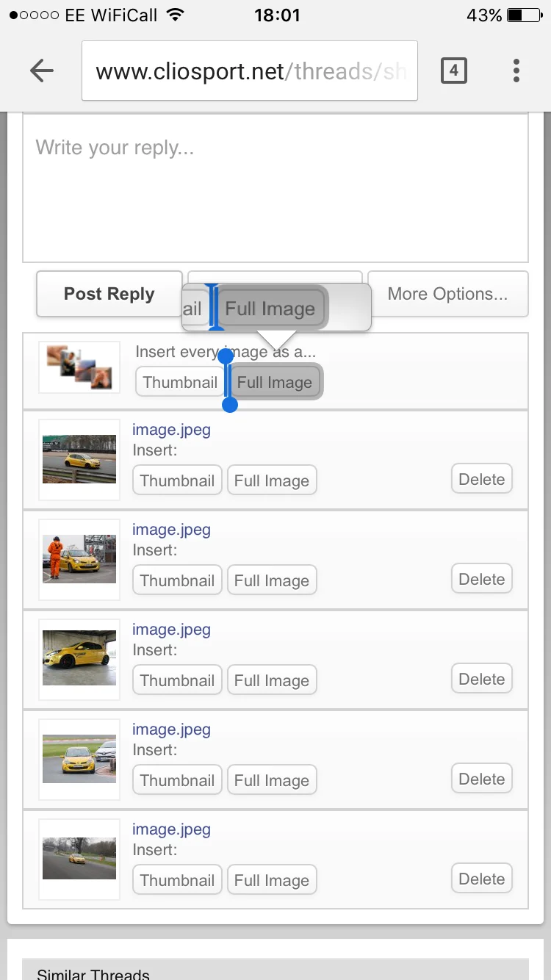Open the Chrome three-dot menu
551x980 pixels.
516,71
